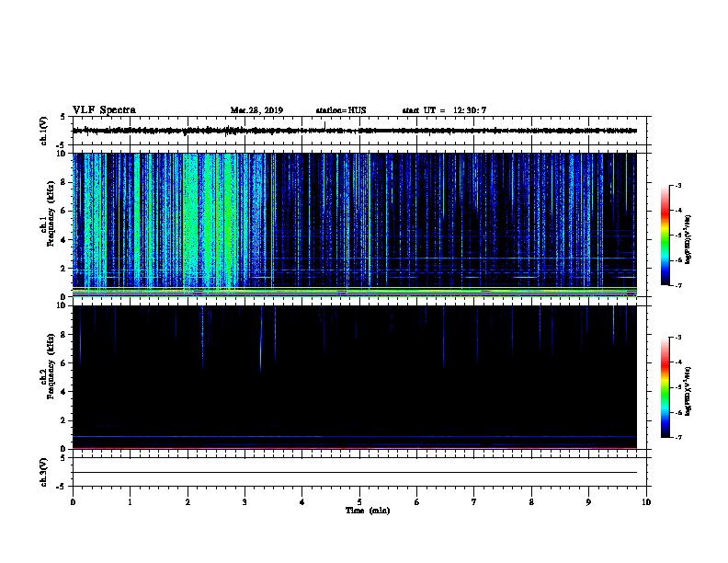Click the "ch.3(V)" axis label
728x563 pixels.
point(44,472)
